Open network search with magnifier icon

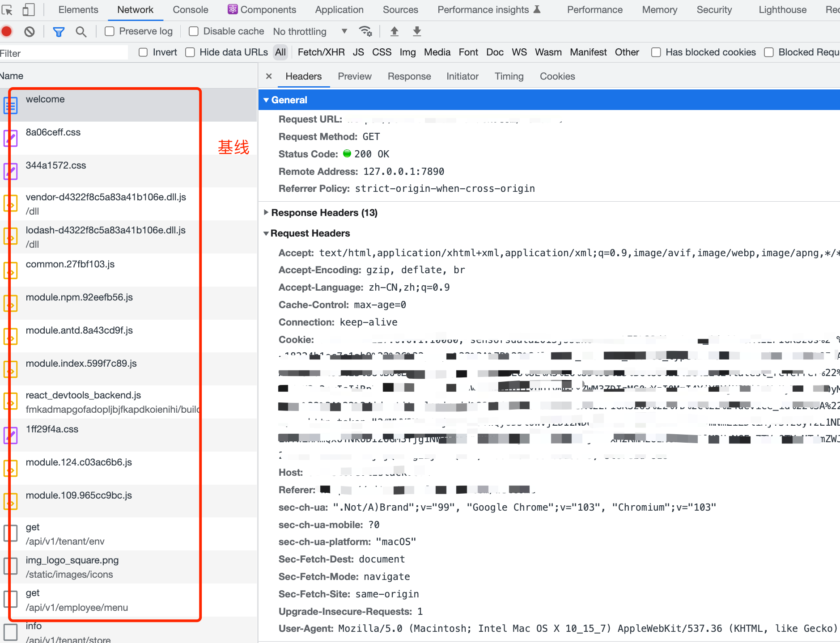click(x=81, y=31)
